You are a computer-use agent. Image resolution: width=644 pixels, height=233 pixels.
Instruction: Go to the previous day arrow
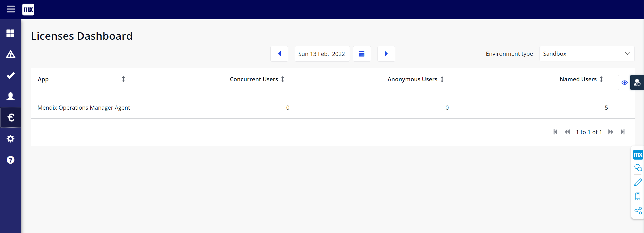click(x=279, y=54)
